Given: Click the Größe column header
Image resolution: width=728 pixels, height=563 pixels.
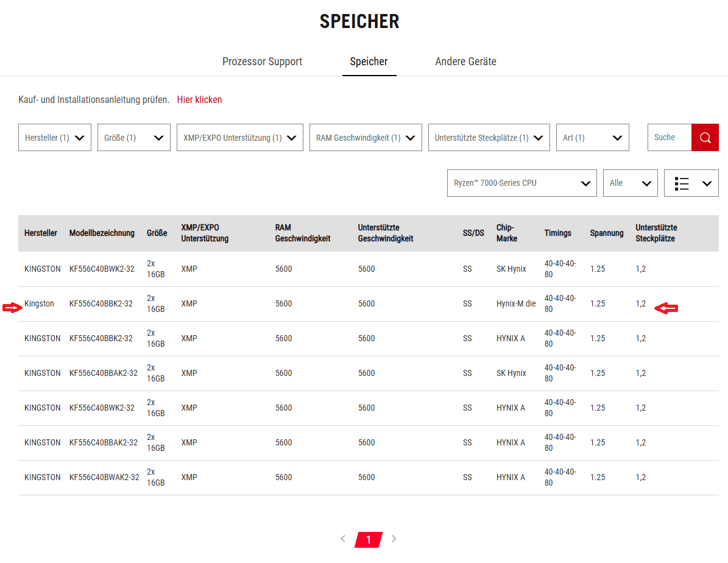Looking at the screenshot, I should click(157, 233).
